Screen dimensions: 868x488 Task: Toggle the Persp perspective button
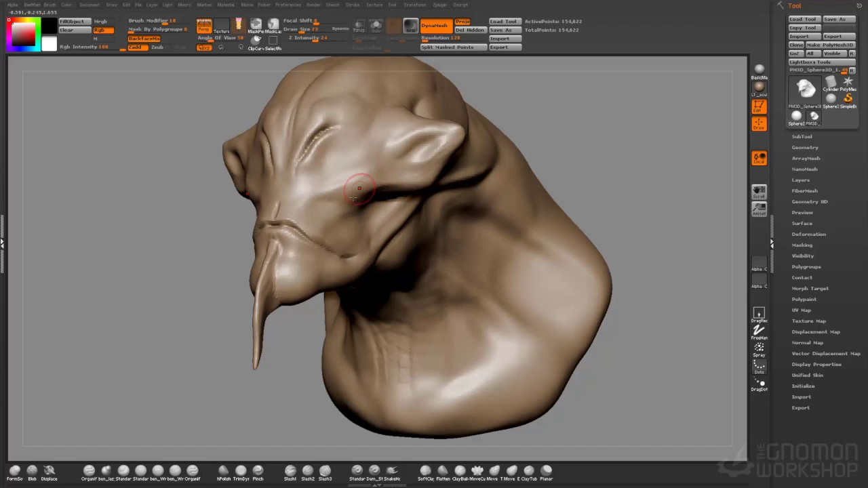[204, 26]
